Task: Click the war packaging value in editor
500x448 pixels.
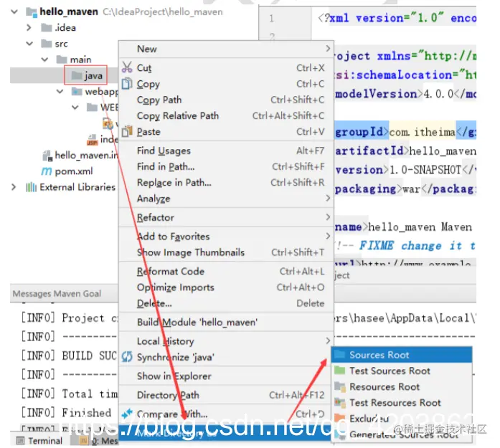Action: click(x=412, y=189)
